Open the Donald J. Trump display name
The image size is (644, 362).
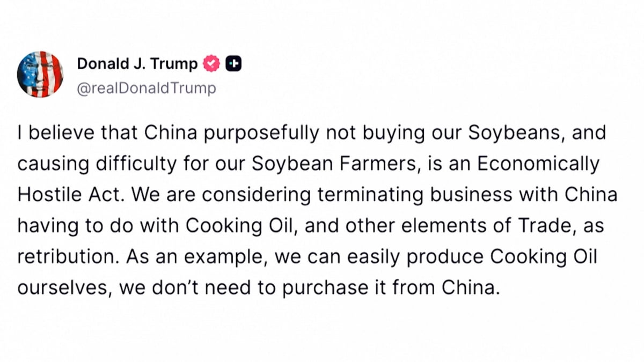pos(137,64)
